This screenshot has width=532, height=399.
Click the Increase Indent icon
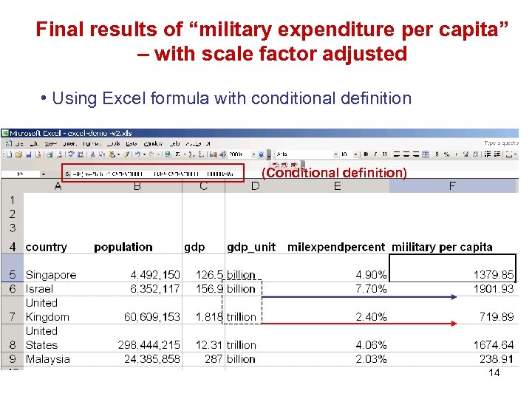(497, 154)
